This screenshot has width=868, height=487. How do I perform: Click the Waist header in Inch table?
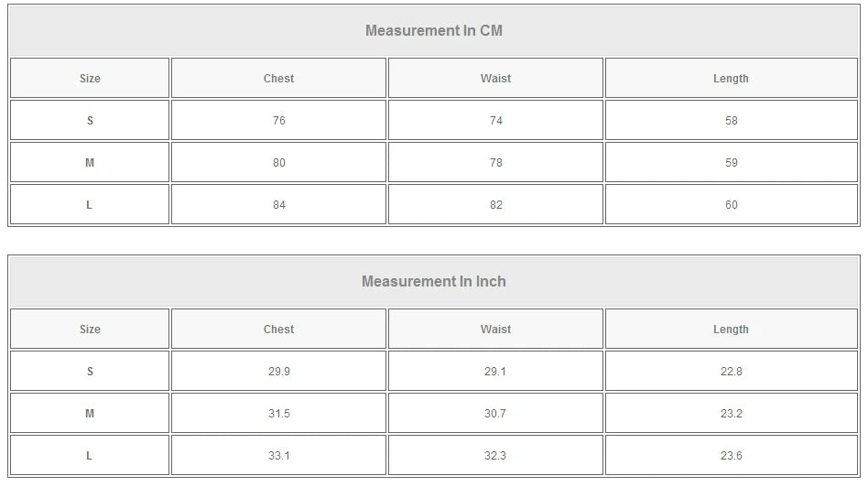[495, 330]
